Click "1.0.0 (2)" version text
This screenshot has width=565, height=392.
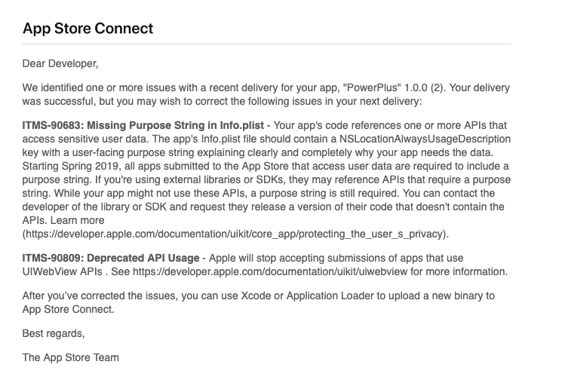424,88
